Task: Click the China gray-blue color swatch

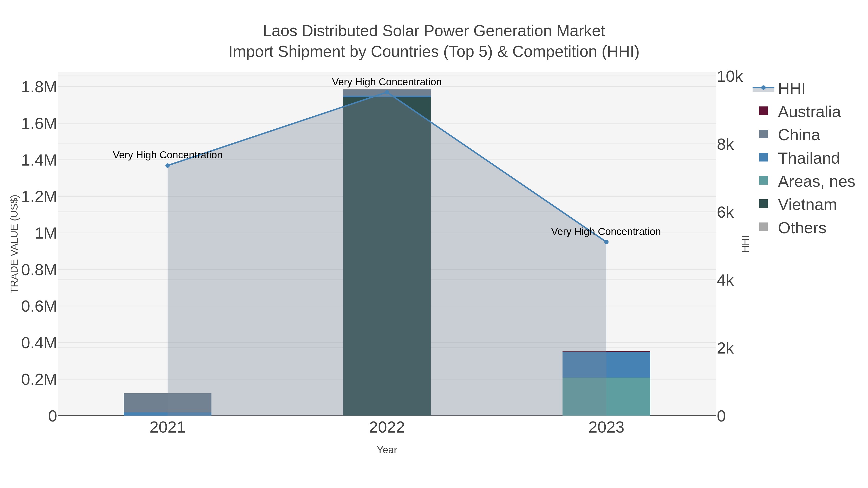Action: point(763,134)
